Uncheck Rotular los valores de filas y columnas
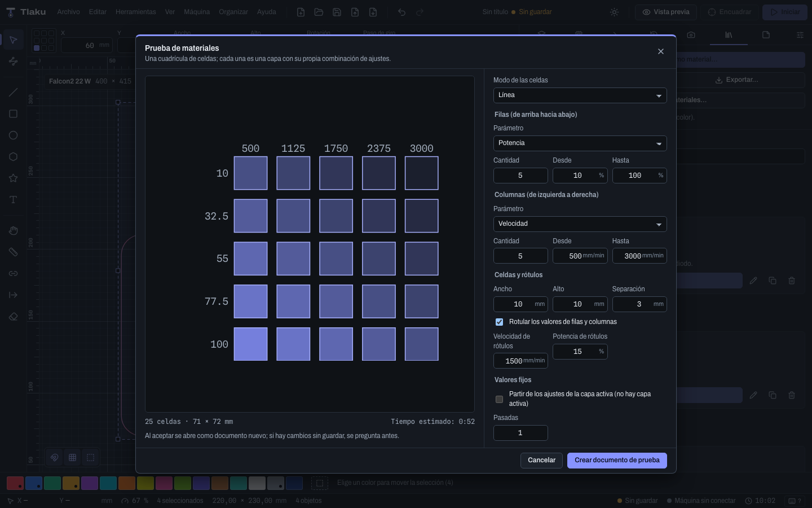 click(x=499, y=322)
